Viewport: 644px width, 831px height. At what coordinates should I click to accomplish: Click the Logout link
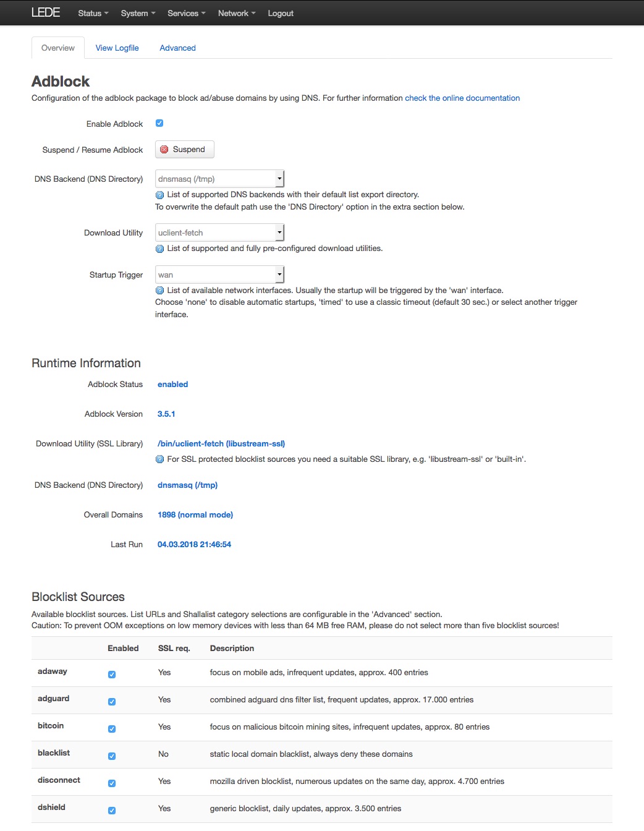281,13
